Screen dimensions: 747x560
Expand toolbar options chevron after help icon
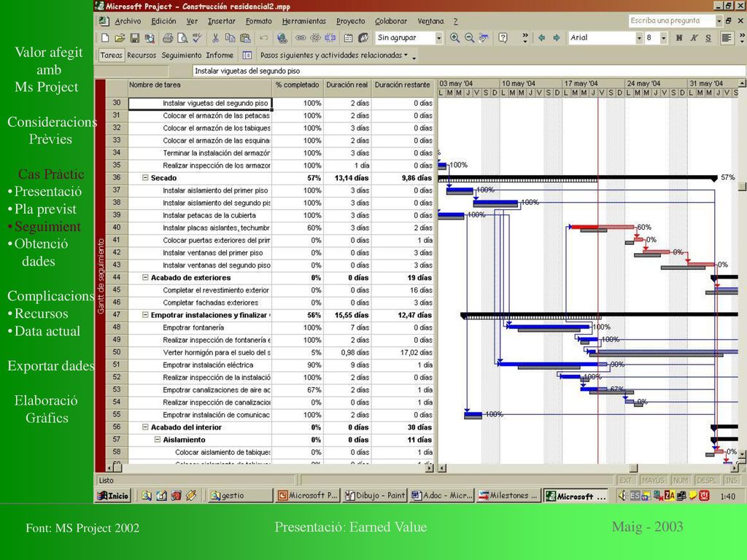[525, 38]
